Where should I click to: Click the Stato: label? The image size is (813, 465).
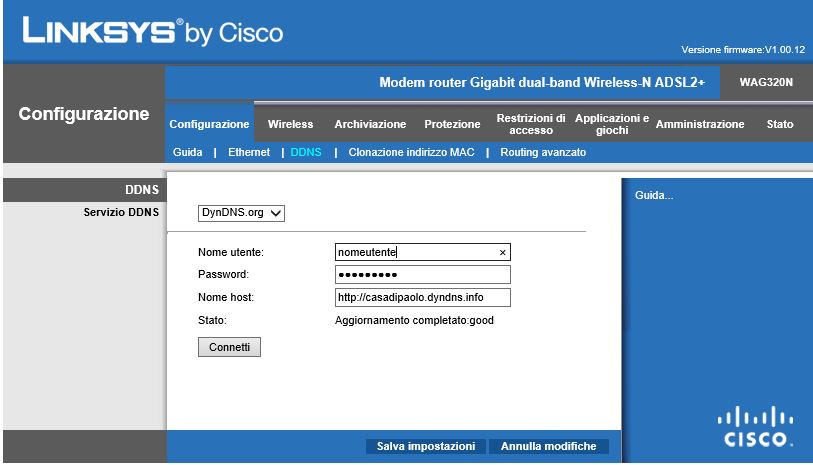(x=212, y=320)
